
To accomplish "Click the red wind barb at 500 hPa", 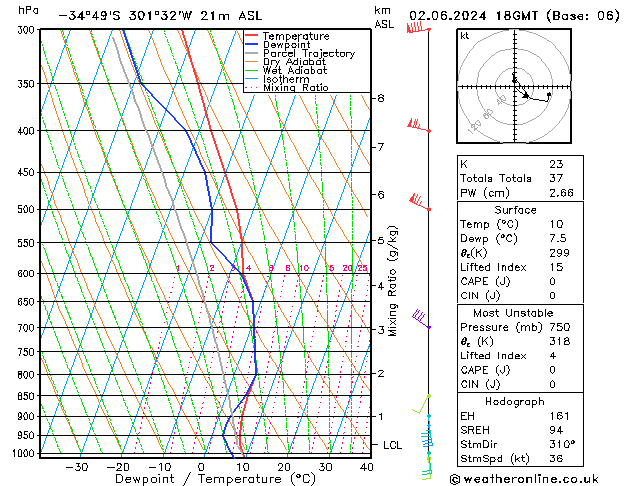I will (x=420, y=202).
